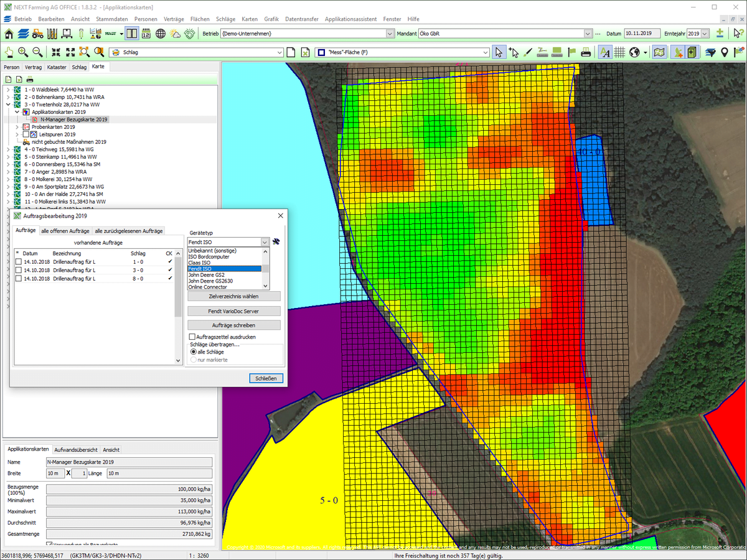The height and width of the screenshot is (560, 747).
Task: Open the Erntejahr dropdown
Action: click(704, 34)
